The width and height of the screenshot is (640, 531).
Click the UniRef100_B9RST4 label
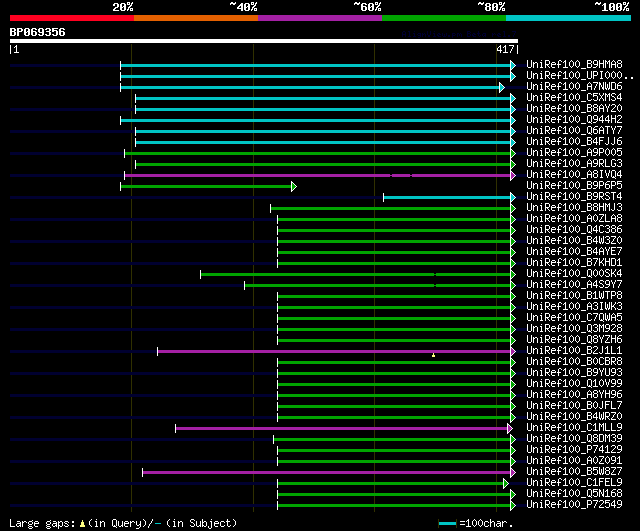point(574,197)
